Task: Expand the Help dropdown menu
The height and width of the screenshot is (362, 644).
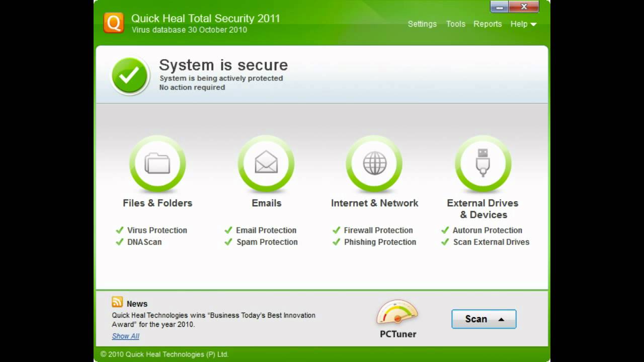Action: coord(523,24)
